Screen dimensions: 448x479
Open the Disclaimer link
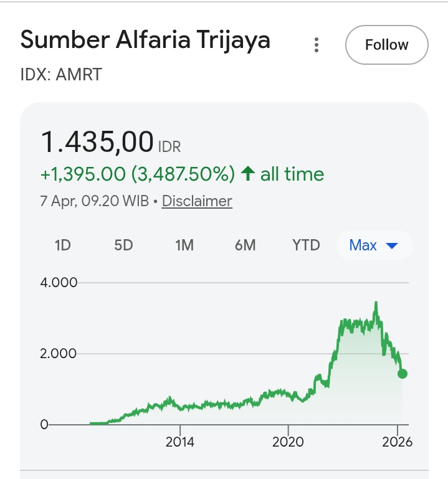[x=197, y=201]
